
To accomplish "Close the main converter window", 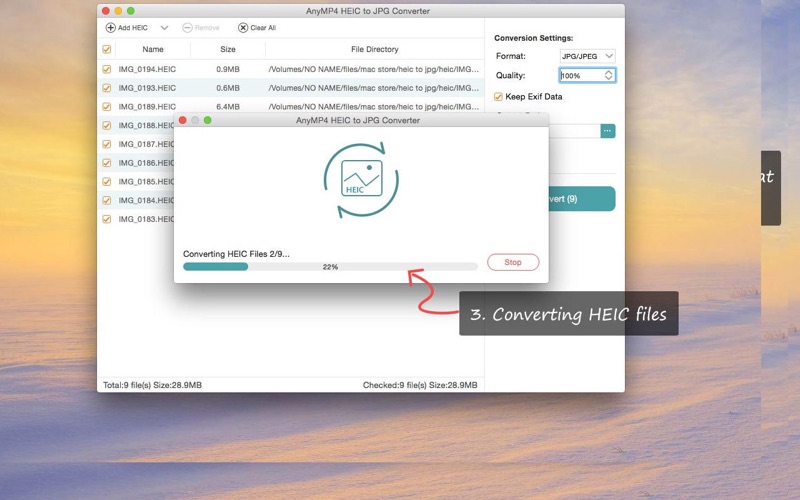I will (106, 11).
